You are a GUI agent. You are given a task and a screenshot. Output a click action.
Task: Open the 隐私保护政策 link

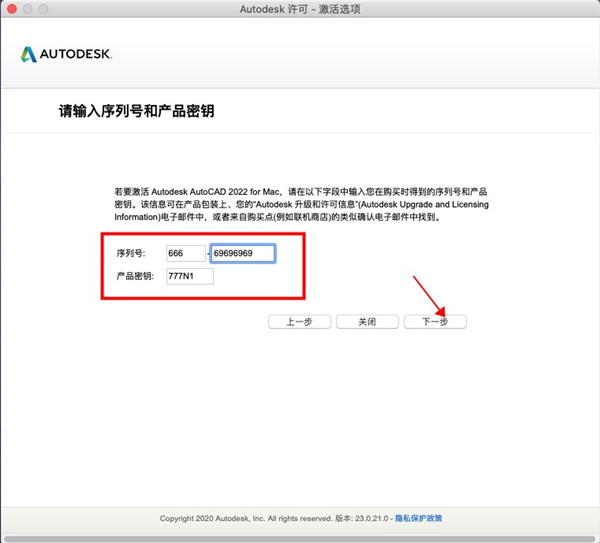419,518
